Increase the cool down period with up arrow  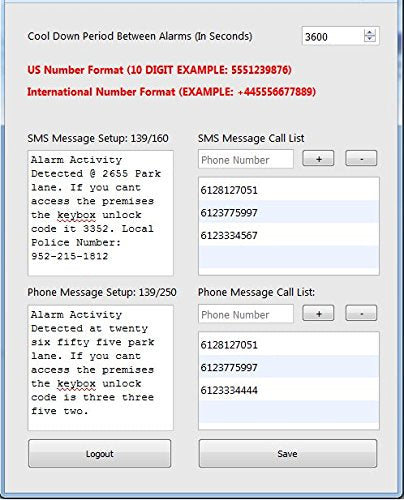370,32
